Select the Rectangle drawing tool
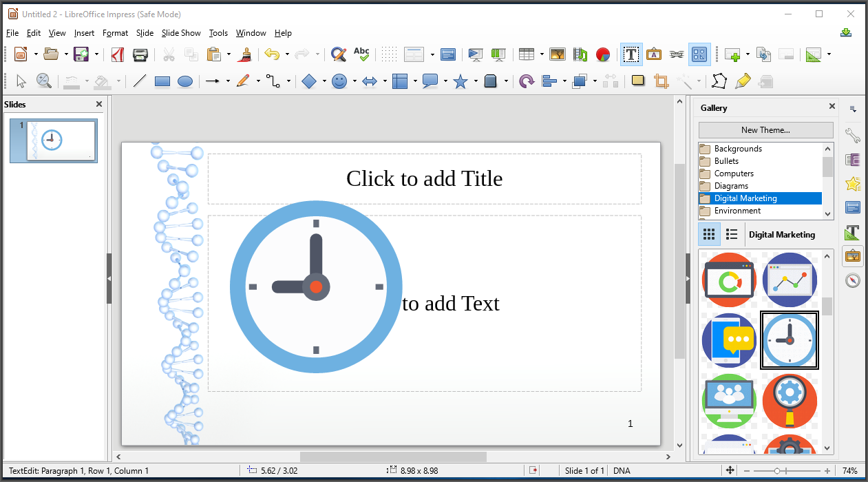The height and width of the screenshot is (482, 868). 162,81
